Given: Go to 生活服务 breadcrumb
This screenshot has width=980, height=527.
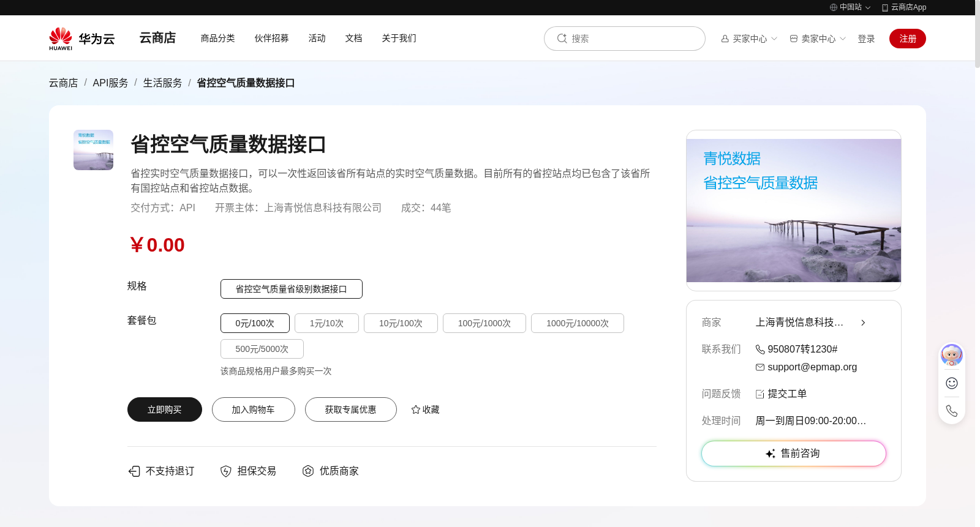Looking at the screenshot, I should coord(162,83).
